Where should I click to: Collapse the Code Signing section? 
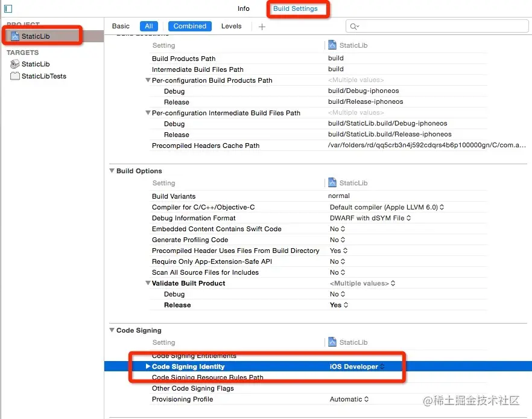[x=112, y=330]
